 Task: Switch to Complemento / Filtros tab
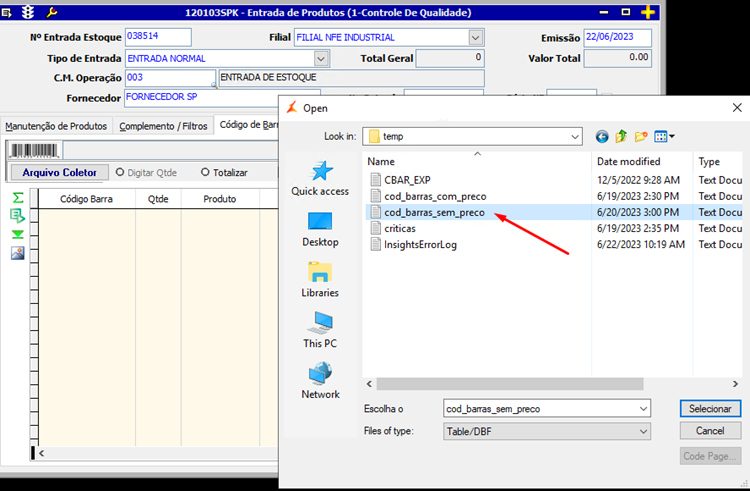163,126
